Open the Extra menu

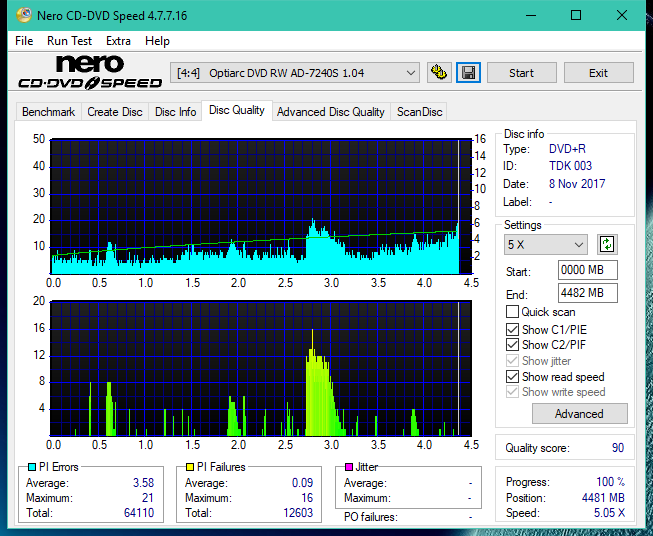coord(118,41)
